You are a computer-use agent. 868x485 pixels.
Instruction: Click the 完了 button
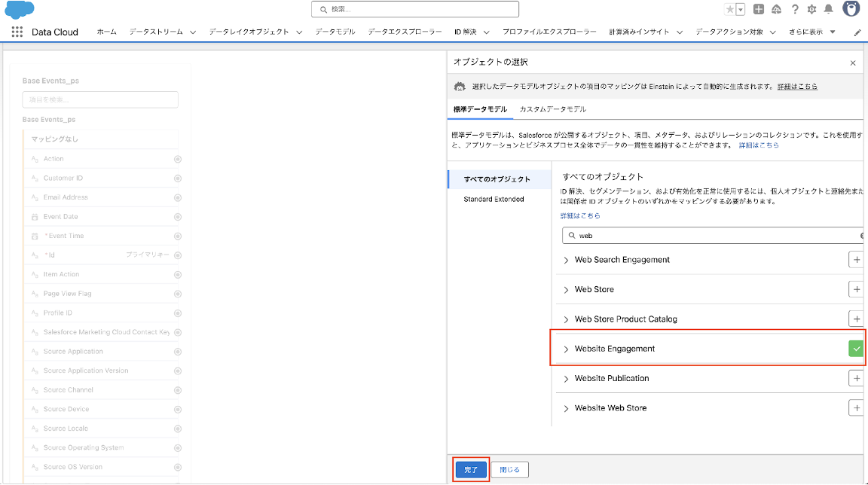coord(471,470)
